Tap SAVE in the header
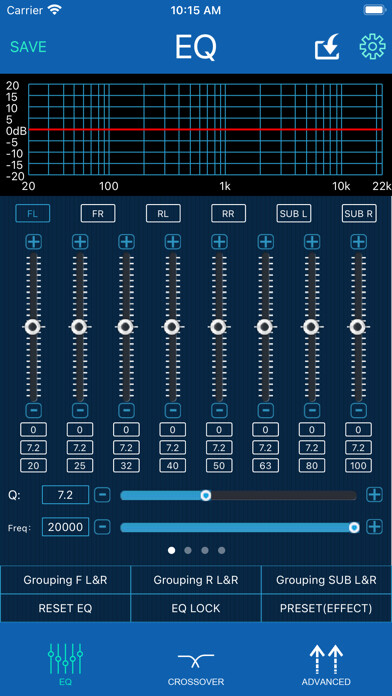 click(28, 47)
